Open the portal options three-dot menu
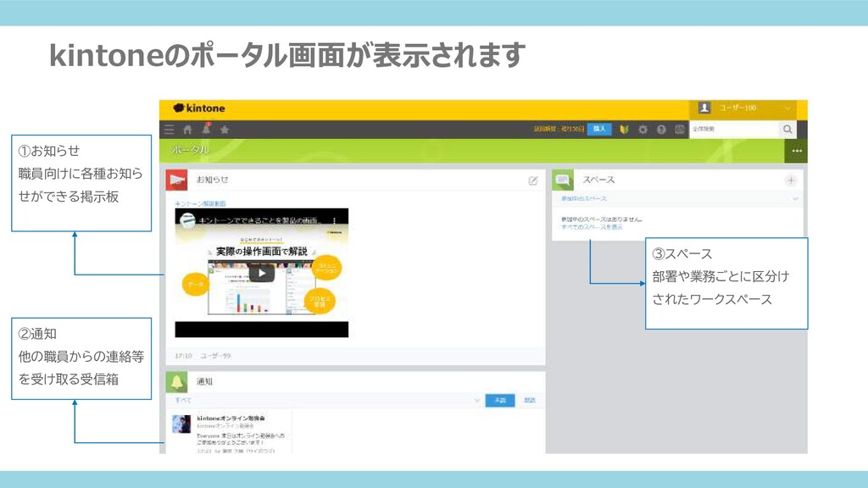868x488 pixels. [797, 151]
